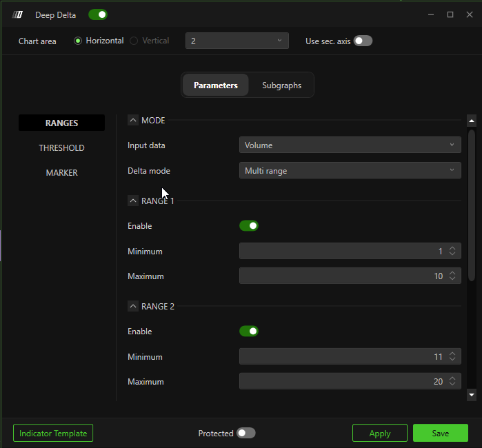Switch to the Subgraphs tab
Screen dimensions: 482x448
coord(281,85)
